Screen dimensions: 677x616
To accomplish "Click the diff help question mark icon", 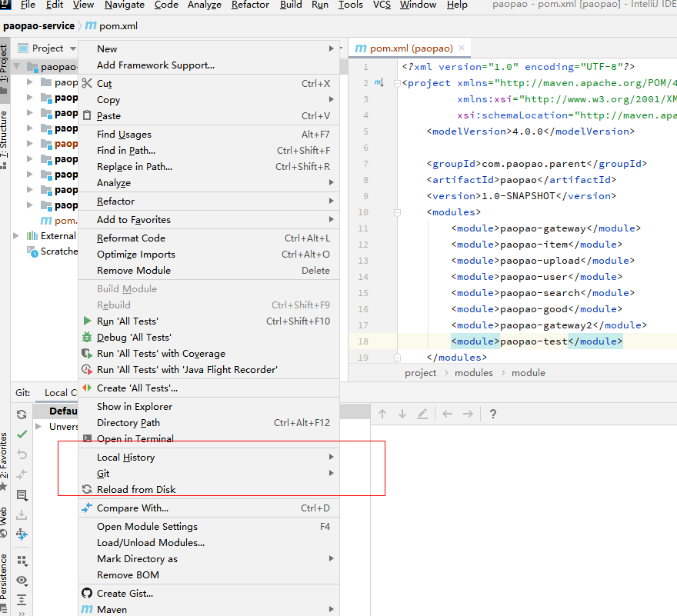I will [x=493, y=414].
